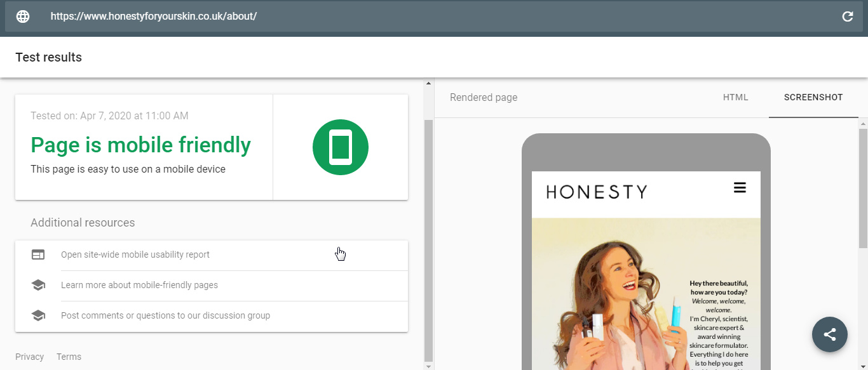
Task: Open share menu with round share button
Action: (830, 334)
